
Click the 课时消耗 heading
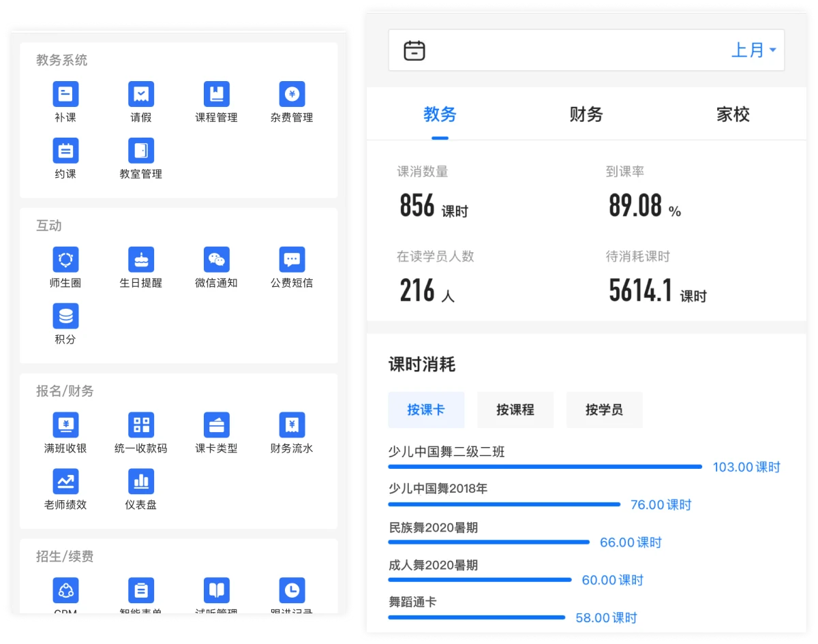(x=422, y=365)
